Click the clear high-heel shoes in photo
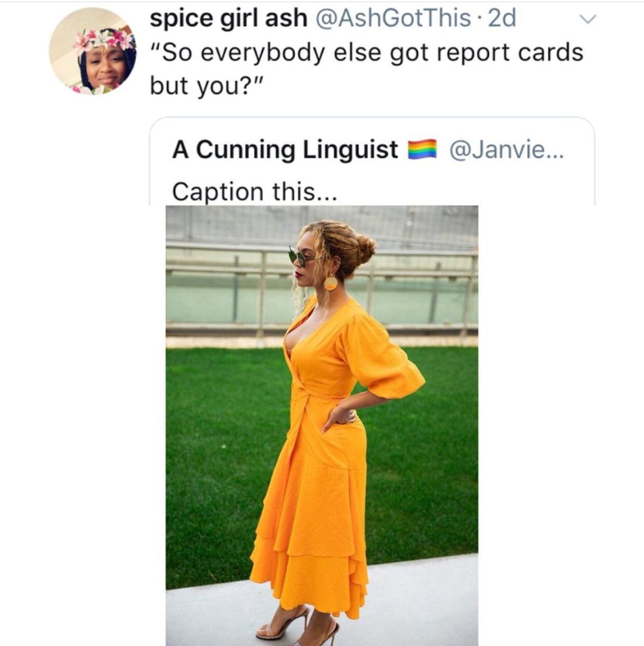Image resolution: width=644 pixels, height=646 pixels. pos(297,626)
